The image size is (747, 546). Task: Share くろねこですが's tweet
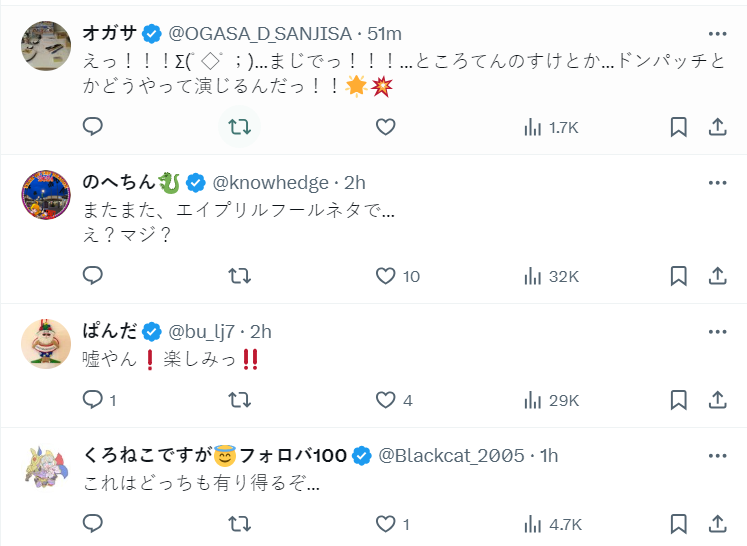[717, 523]
